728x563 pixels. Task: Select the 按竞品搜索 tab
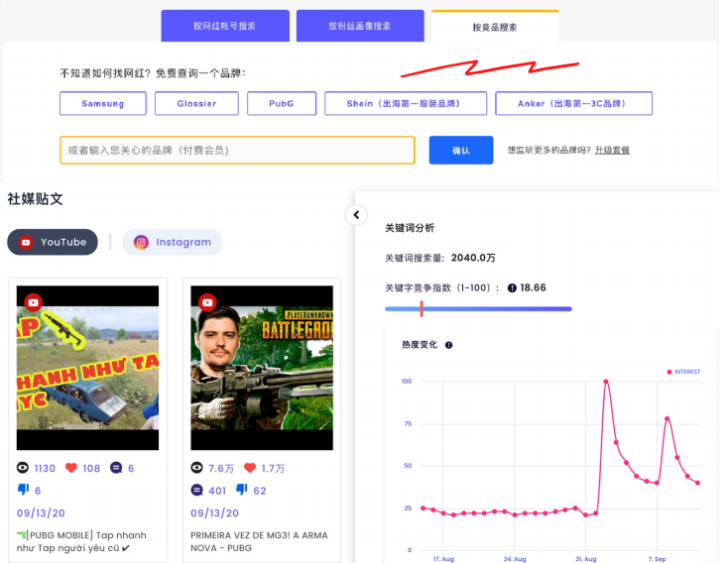495,27
